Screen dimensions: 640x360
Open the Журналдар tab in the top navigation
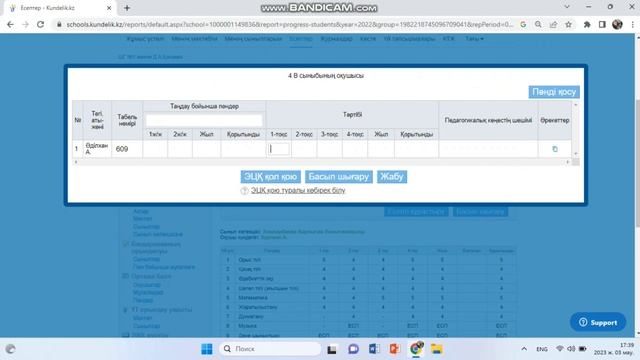click(336, 39)
